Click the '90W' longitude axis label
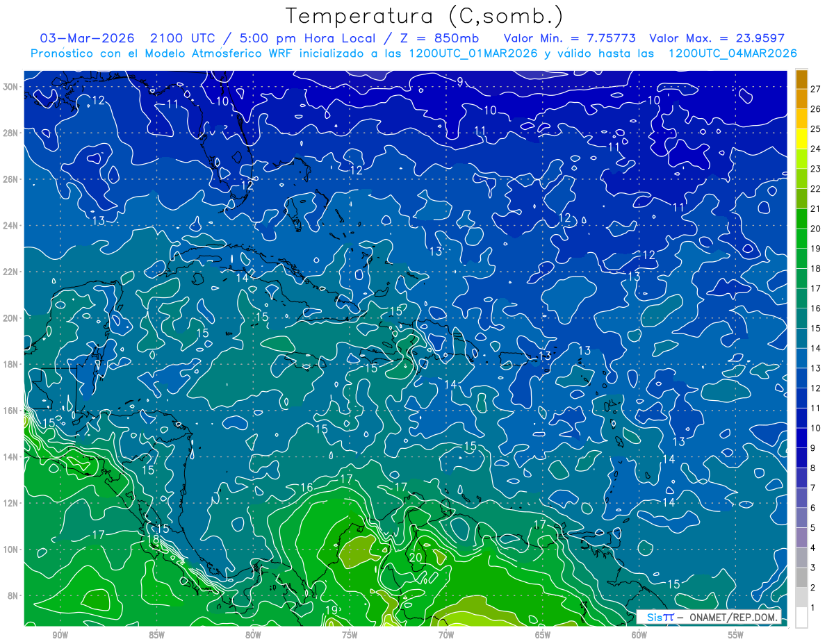This screenshot has width=834, height=644. [x=60, y=635]
